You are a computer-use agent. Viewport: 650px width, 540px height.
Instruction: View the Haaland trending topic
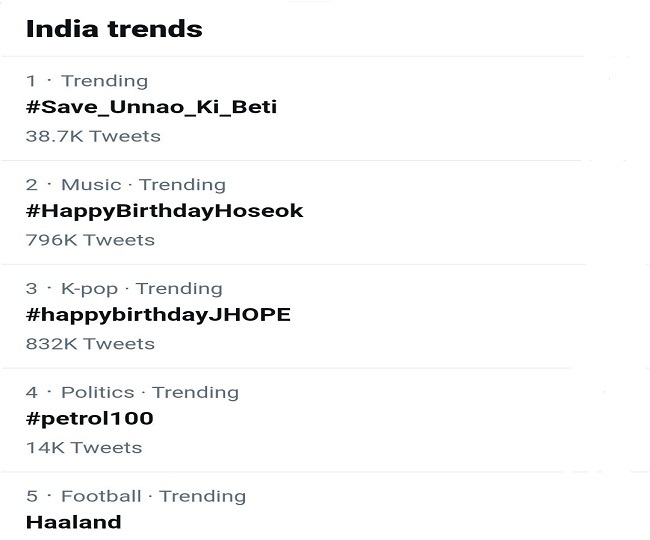(x=73, y=522)
